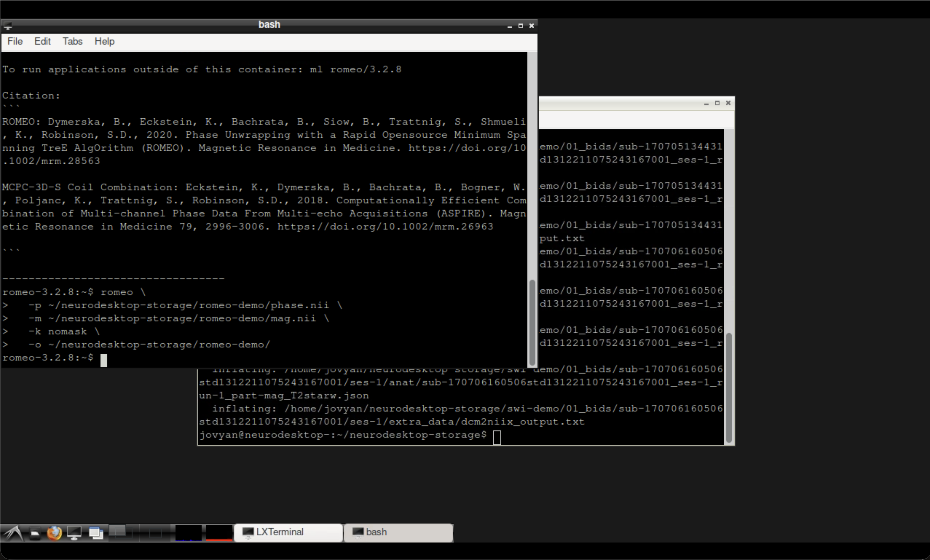Launch Firefox from the taskbar
This screenshot has width=930, height=560.
54,533
